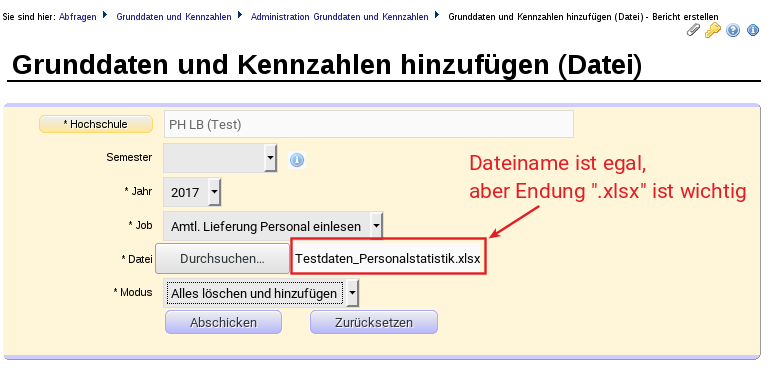Open Grunddaten und Kennzahlen breadcrumb
The image size is (780, 377).
174,17
